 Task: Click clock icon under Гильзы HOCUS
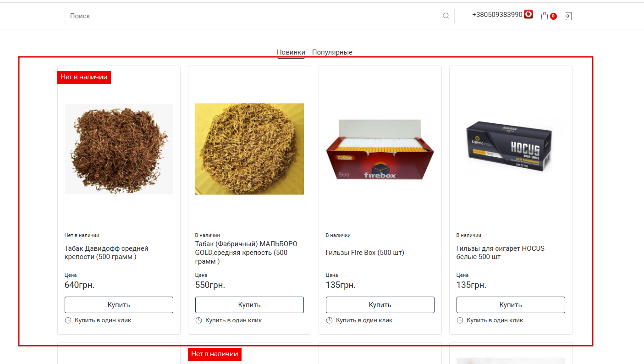click(x=460, y=320)
